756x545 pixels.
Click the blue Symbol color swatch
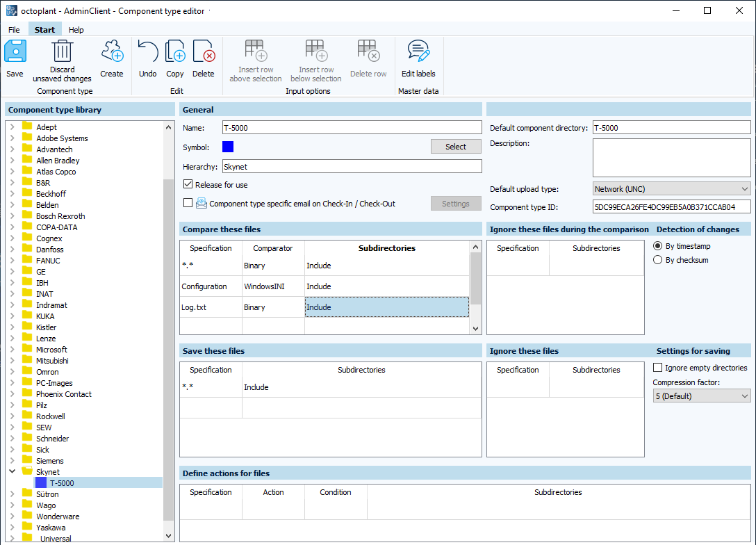tap(228, 147)
